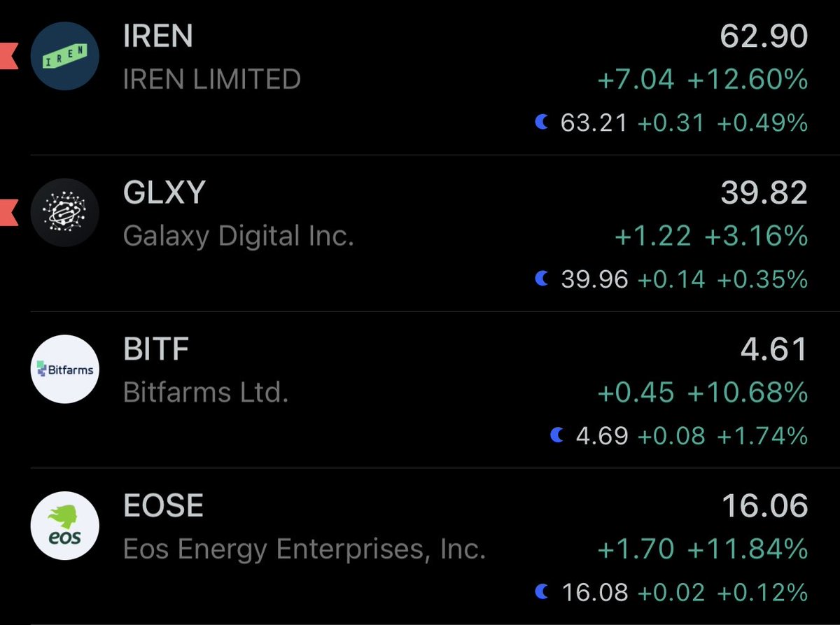
Task: Click GLXY last price 39.82
Action: point(764,194)
